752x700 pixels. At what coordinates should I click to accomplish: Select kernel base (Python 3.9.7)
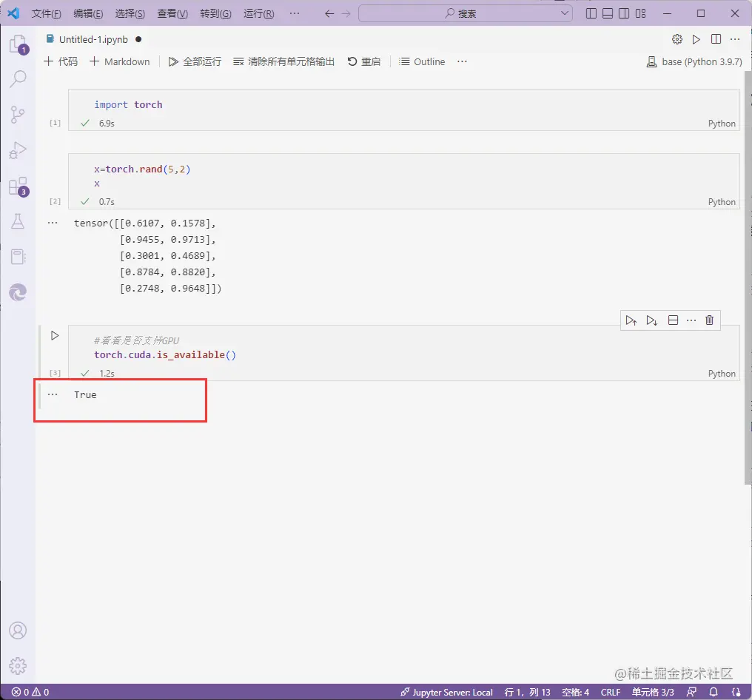694,61
